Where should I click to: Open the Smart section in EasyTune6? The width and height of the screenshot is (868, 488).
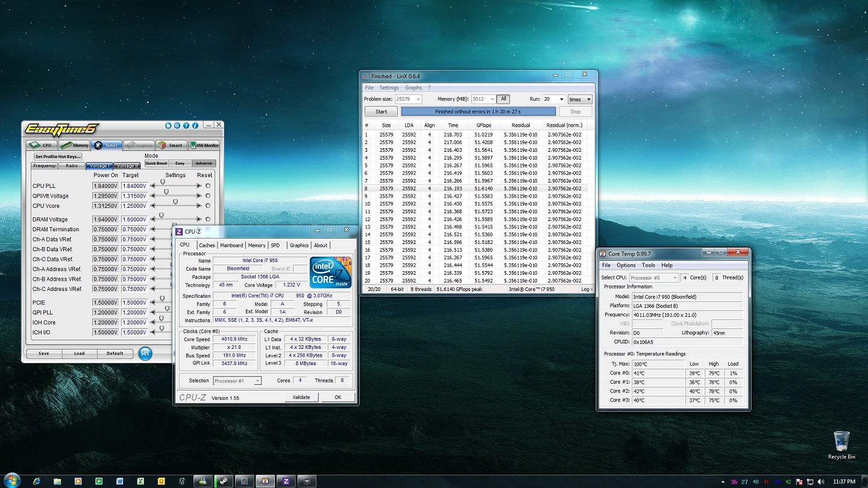point(171,145)
